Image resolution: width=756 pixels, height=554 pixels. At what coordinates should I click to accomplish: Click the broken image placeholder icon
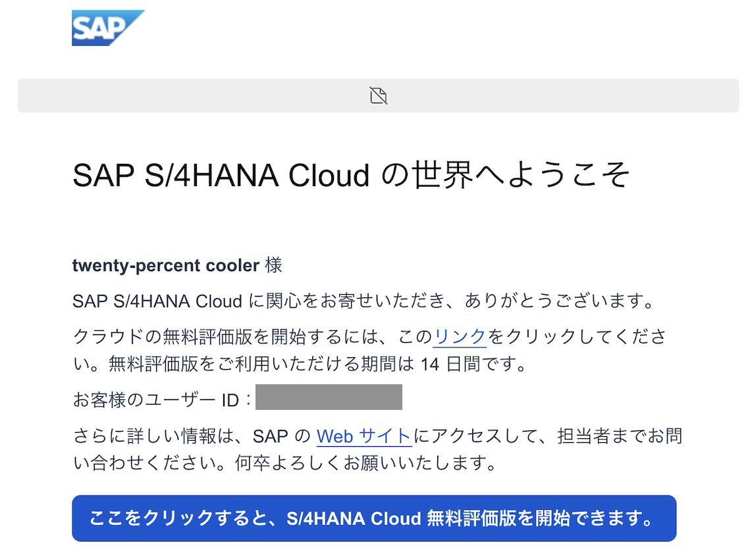pos(379,95)
